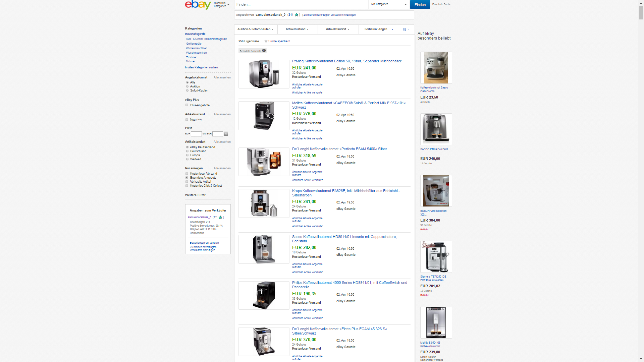This screenshot has width=644, height=362.
Task: Open Krups Kaffeevollautomat EA826E listing title
Action: tap(346, 193)
